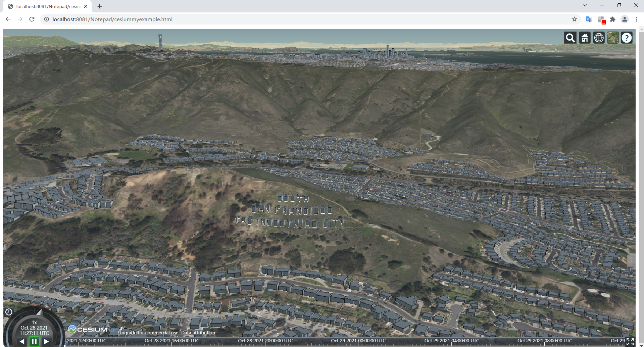Click the real-time clock icon

9,312
